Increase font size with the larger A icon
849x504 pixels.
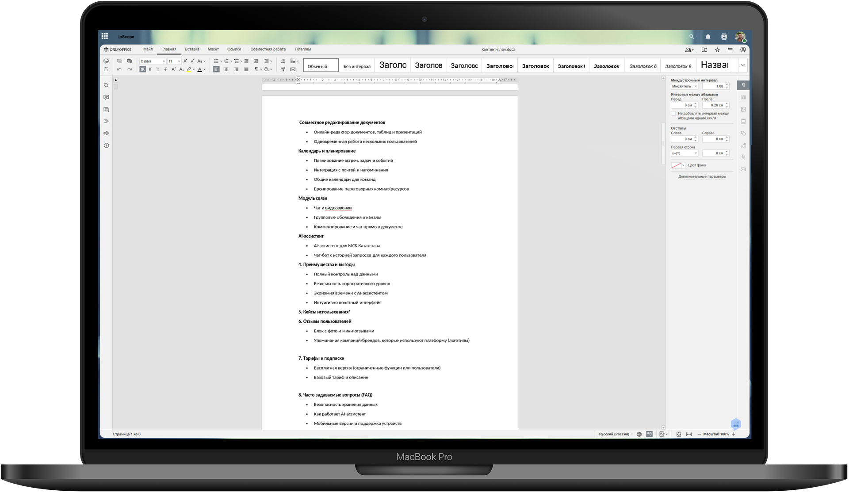pyautogui.click(x=185, y=61)
